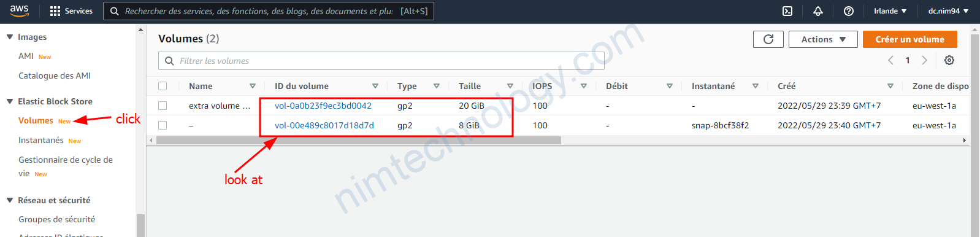Open the dc.nim94 account dropdown

tap(948, 11)
